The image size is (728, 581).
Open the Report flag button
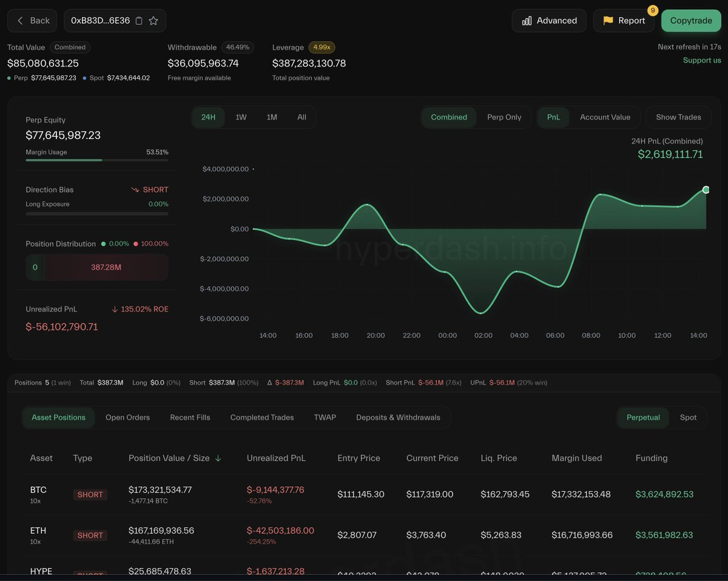[624, 21]
